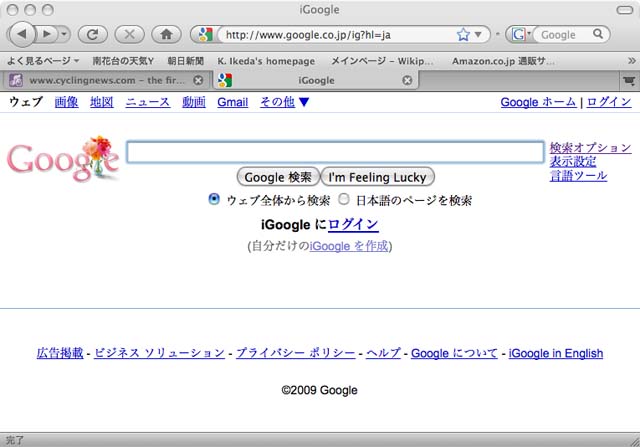Click the iGoogle に ログイン link
The height and width of the screenshot is (447, 640).
click(x=353, y=225)
